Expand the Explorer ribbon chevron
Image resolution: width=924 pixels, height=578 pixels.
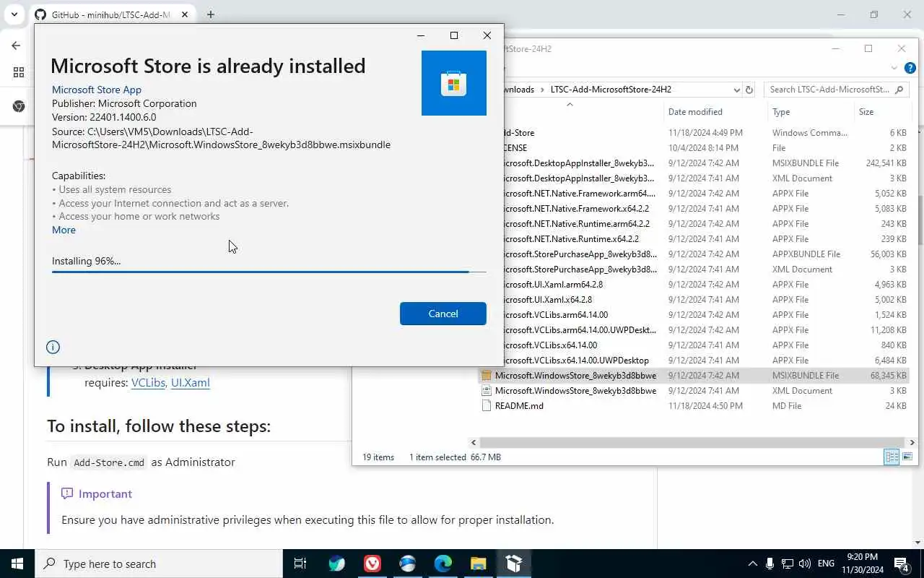(x=894, y=68)
